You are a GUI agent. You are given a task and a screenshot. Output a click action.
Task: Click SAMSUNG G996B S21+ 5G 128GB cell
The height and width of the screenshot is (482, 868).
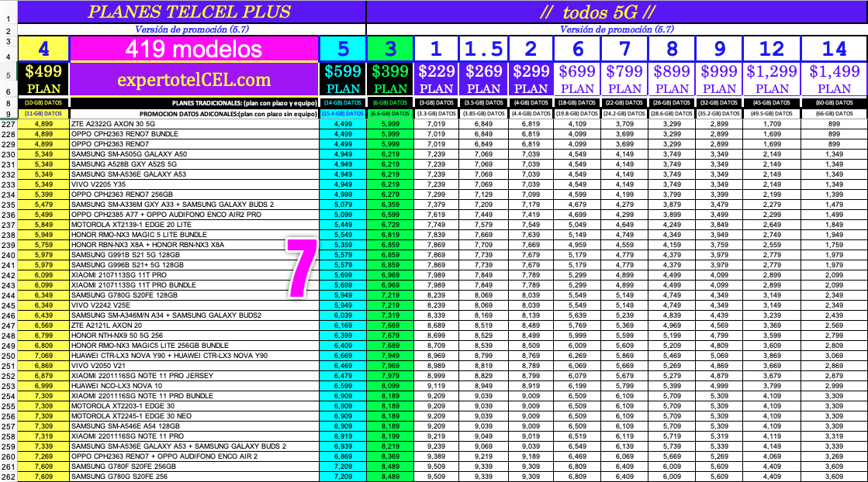[x=194, y=265]
